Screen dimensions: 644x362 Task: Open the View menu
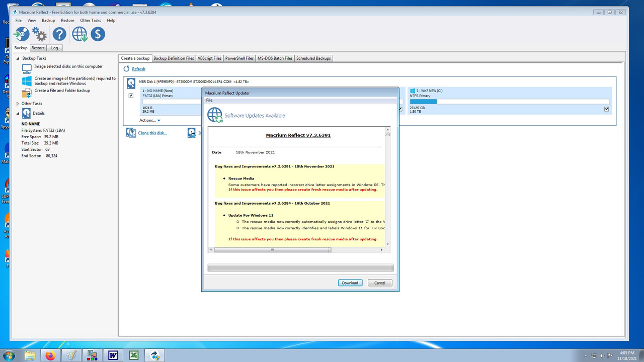tap(32, 21)
